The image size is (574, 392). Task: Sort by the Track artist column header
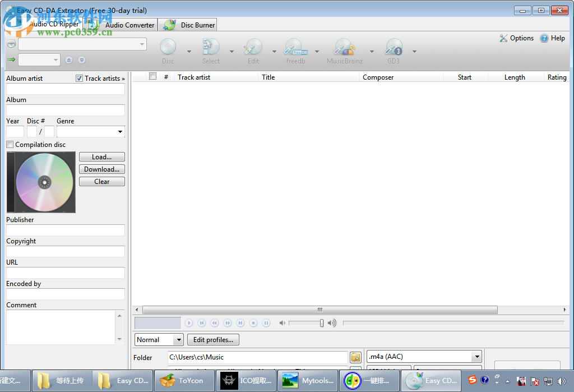click(216, 77)
